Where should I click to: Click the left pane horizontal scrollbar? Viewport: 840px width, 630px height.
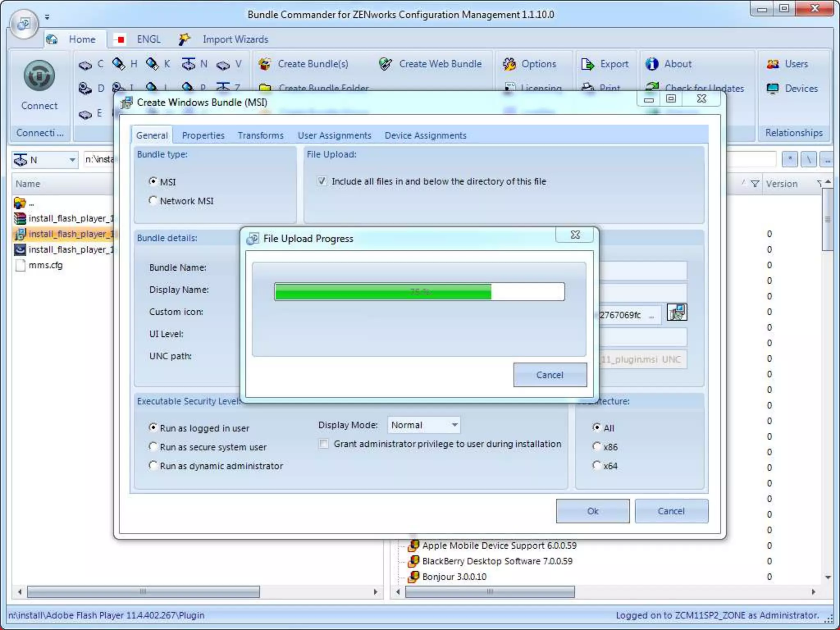pyautogui.click(x=144, y=591)
